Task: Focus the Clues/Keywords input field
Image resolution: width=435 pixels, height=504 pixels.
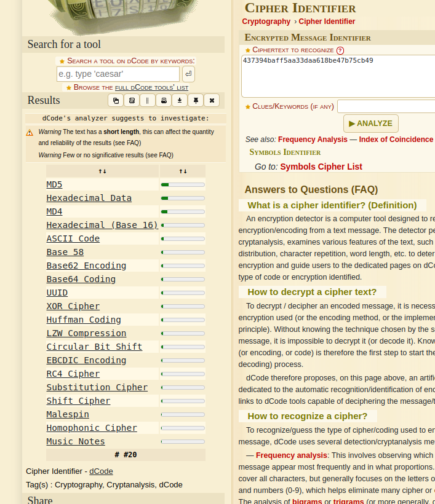Action: [386, 106]
